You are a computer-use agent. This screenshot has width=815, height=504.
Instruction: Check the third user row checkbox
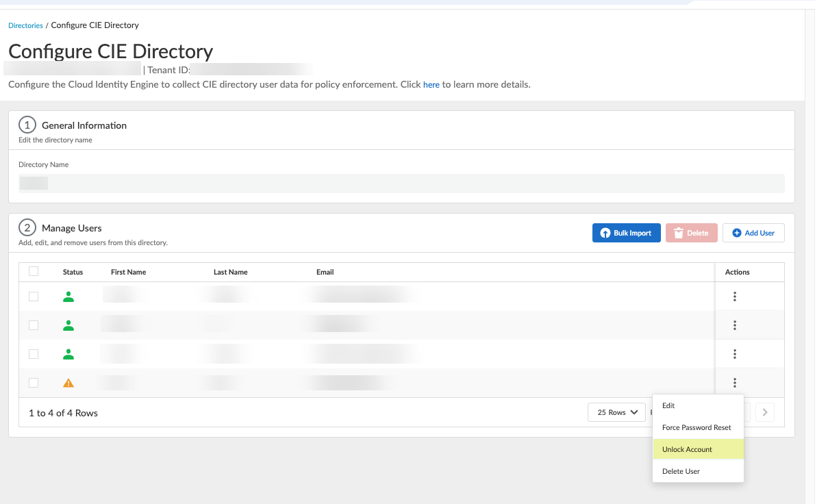point(34,354)
